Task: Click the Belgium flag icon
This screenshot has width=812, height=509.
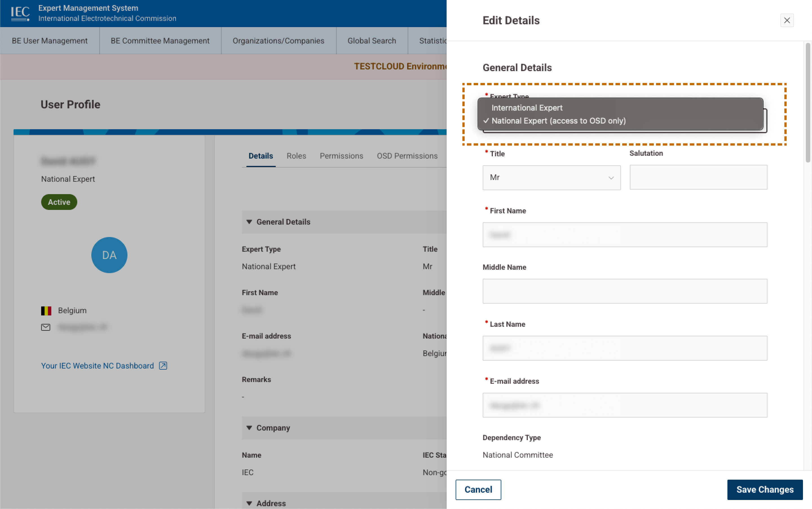Action: click(46, 310)
